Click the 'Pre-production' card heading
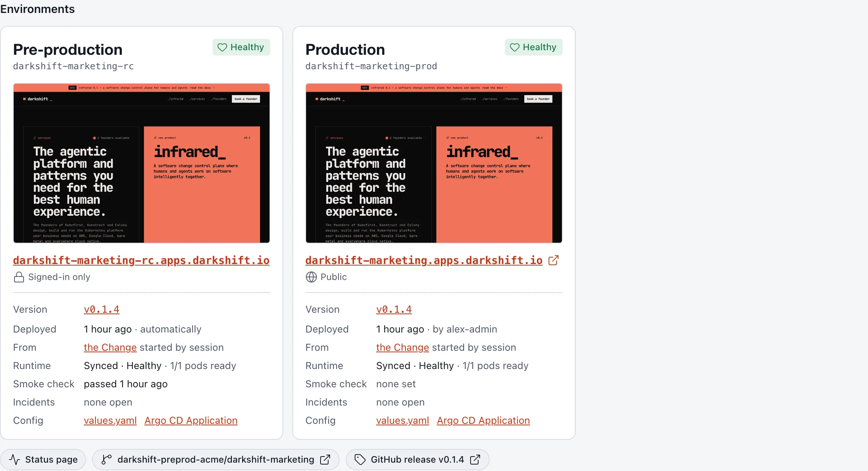The width and height of the screenshot is (868, 471). (68, 49)
